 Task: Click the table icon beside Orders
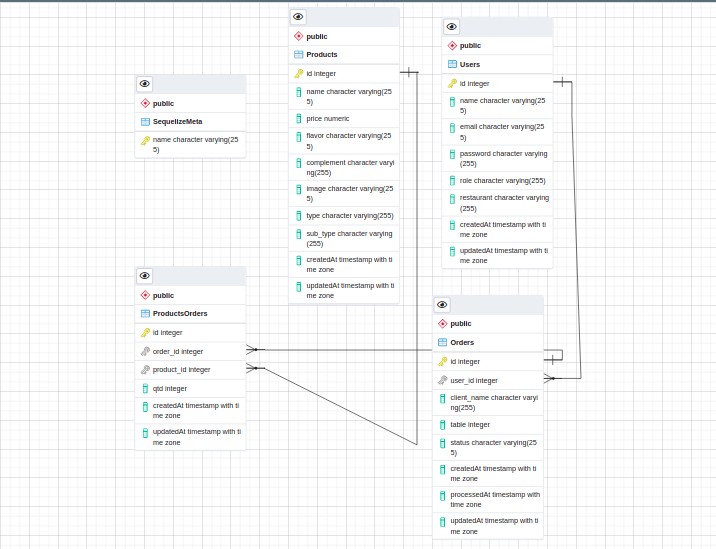pyautogui.click(x=442, y=342)
